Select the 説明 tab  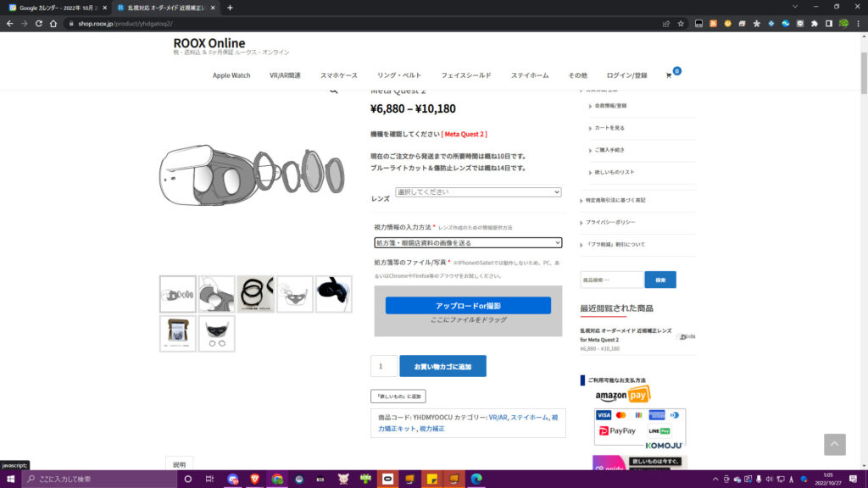pyautogui.click(x=180, y=464)
